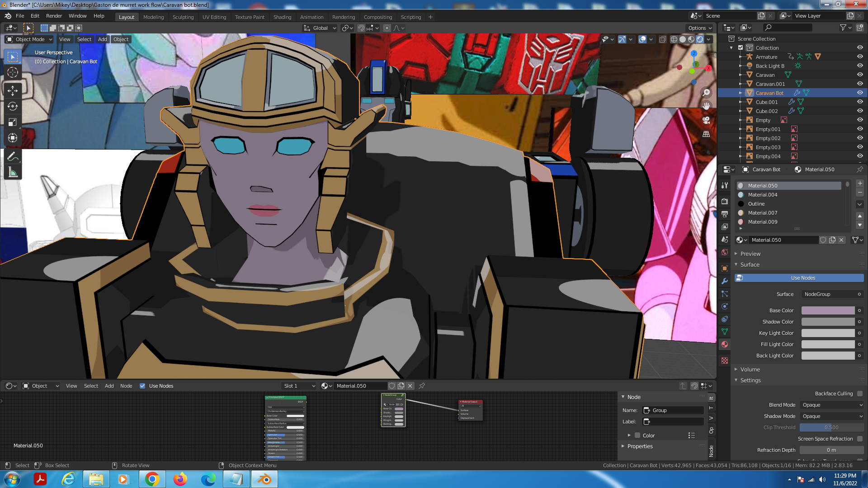
Task: Hide Back Light B in the outliner
Action: click(860, 66)
